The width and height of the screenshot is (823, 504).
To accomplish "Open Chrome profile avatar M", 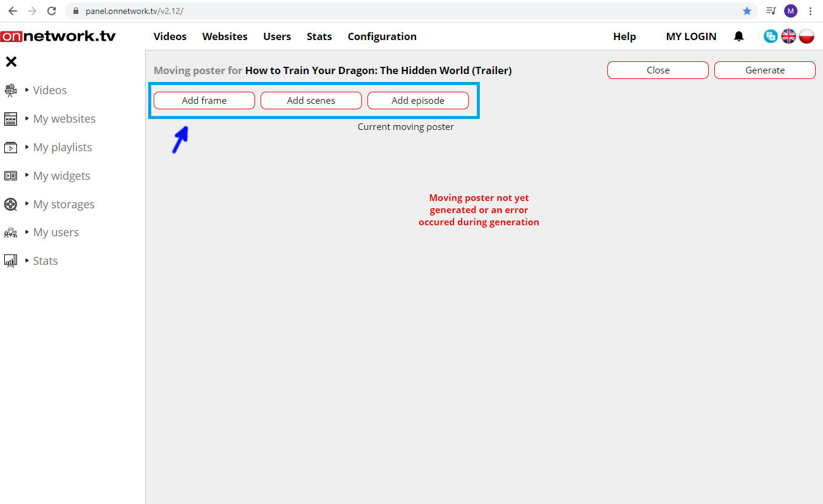I will coord(790,11).
